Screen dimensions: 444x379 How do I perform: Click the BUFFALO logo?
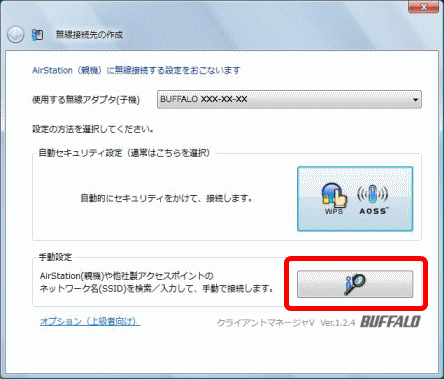(390, 322)
